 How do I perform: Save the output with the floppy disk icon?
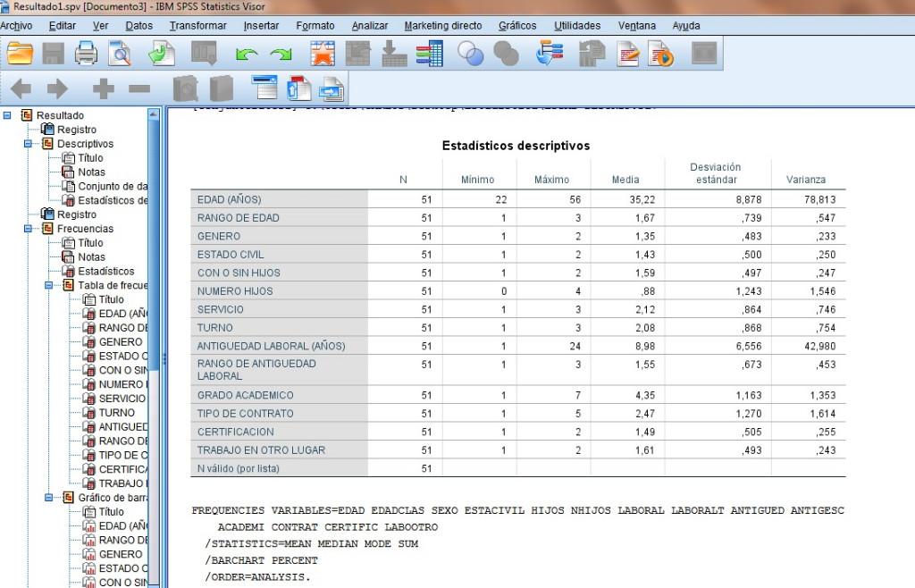(x=53, y=54)
